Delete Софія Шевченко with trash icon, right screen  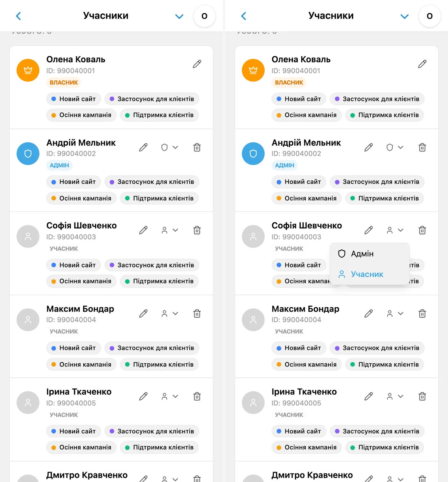(x=422, y=230)
